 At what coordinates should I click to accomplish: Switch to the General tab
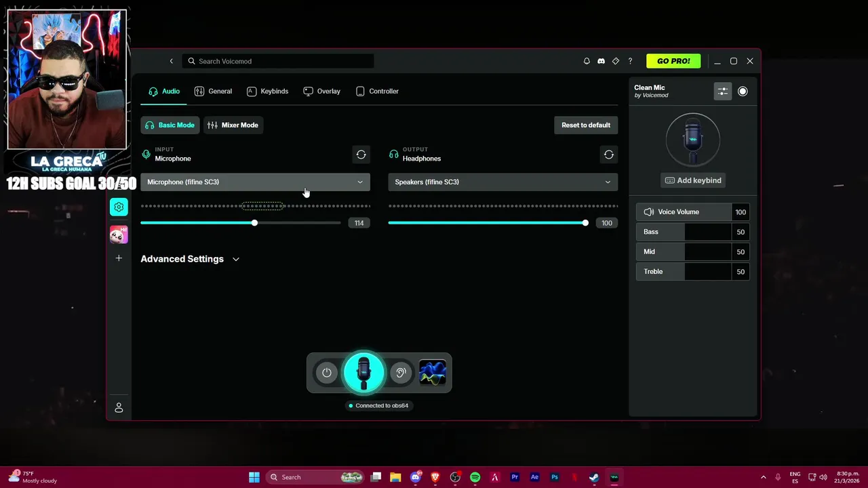(x=213, y=91)
